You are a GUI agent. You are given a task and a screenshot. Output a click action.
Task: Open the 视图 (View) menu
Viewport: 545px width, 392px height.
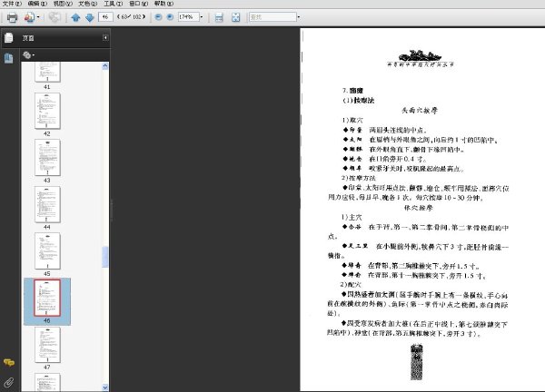click(63, 4)
